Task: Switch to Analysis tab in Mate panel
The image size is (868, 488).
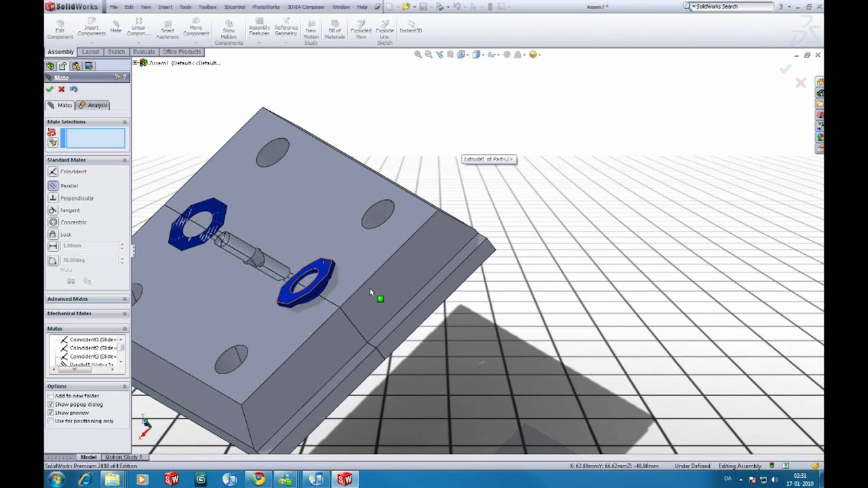Action: coord(93,105)
